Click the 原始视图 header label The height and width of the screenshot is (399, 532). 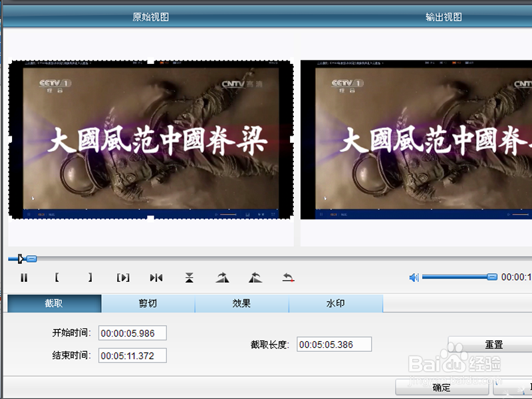151,17
